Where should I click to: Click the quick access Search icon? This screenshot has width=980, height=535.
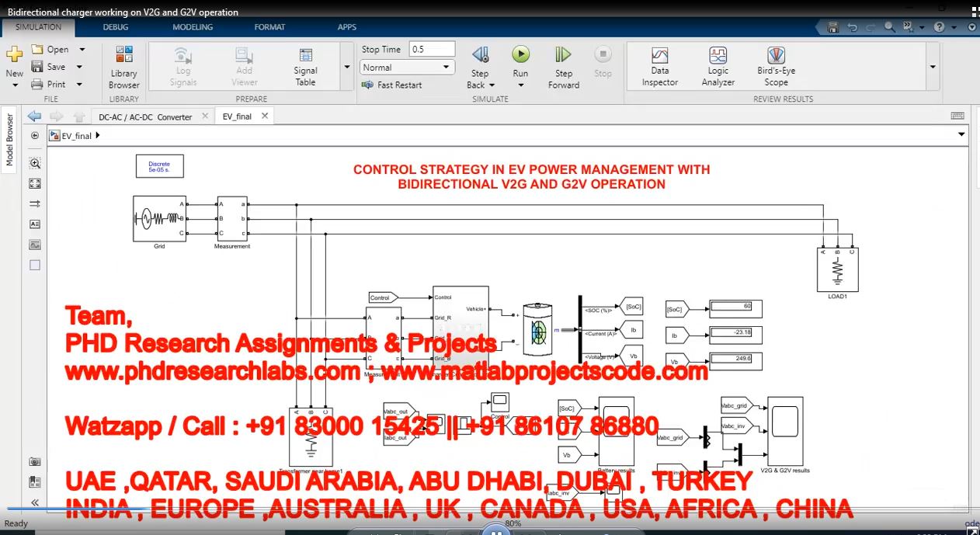coord(889,27)
